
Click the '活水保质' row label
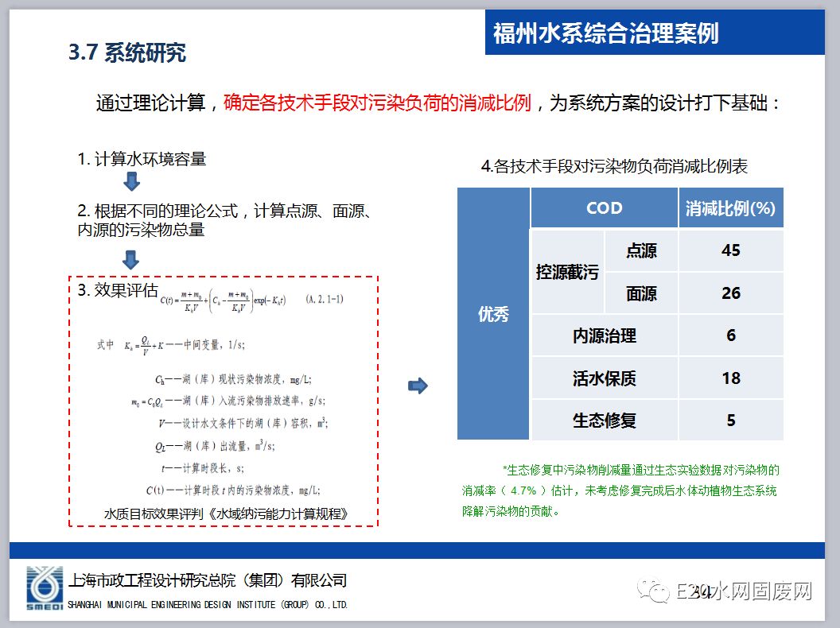pyautogui.click(x=605, y=378)
